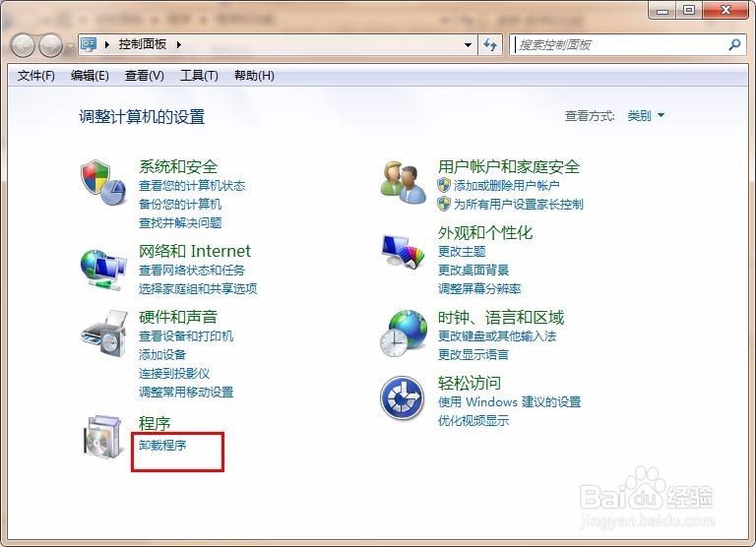Click 更改桌面背景 link

click(x=472, y=271)
